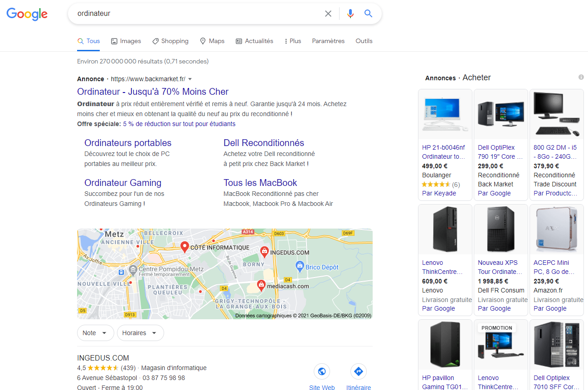Click Centre Pompidou-Metz museum marker
588x390 pixels.
[132, 270]
